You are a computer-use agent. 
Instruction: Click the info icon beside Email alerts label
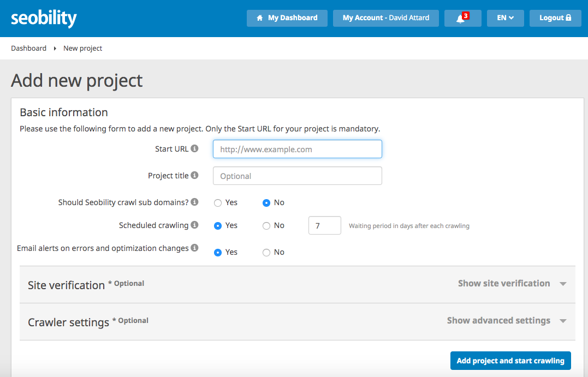click(194, 248)
